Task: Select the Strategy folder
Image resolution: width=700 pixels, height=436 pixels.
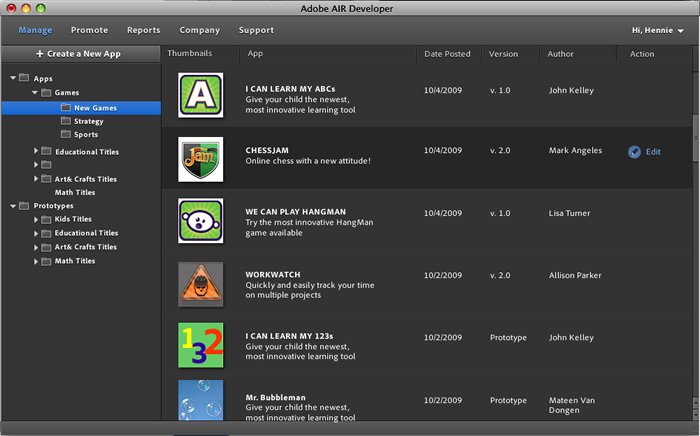Action: (89, 121)
